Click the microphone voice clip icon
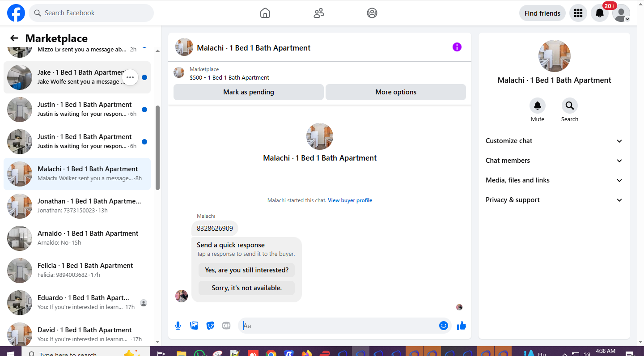The width and height of the screenshot is (644, 356). click(178, 326)
